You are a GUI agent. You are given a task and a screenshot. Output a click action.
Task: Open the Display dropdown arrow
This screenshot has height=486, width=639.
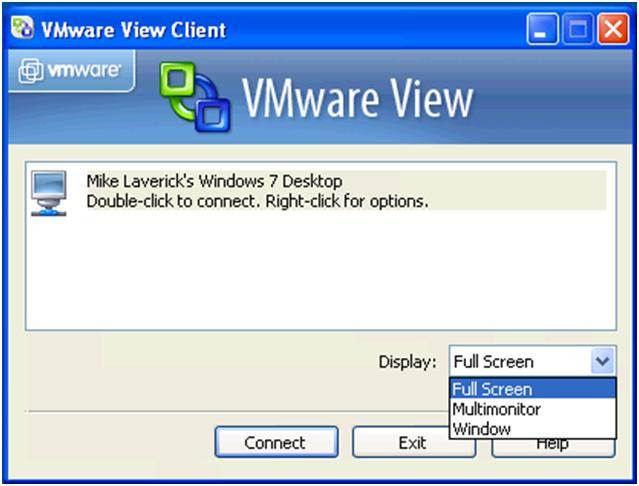pos(602,361)
